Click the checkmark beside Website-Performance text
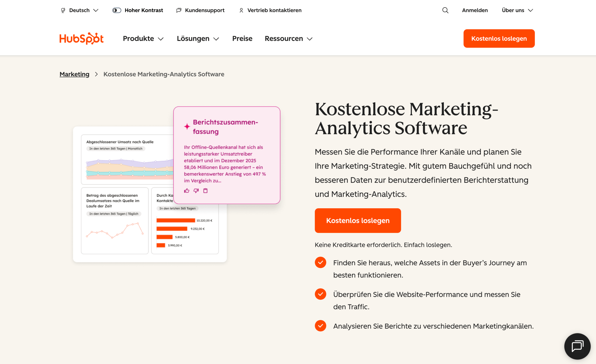The width and height of the screenshot is (596, 364). point(321,294)
